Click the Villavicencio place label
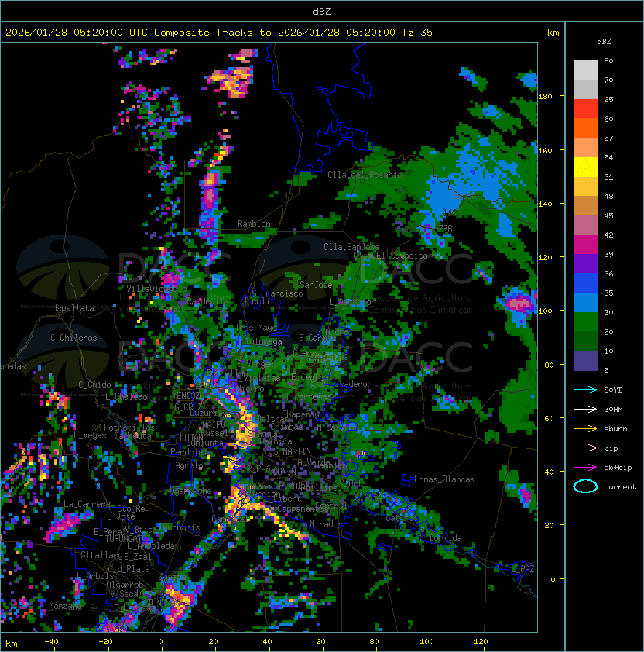This screenshot has width=644, height=652. click(x=156, y=289)
